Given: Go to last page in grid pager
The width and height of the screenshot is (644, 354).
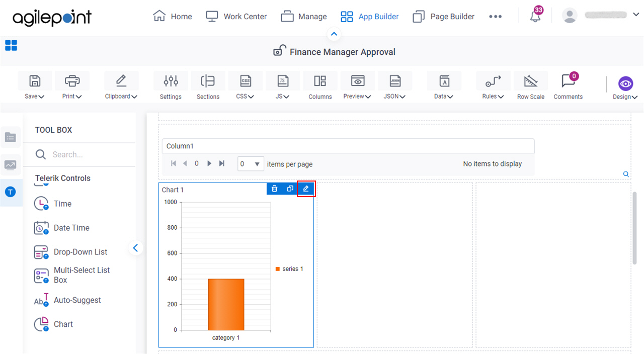Looking at the screenshot, I should click(222, 163).
